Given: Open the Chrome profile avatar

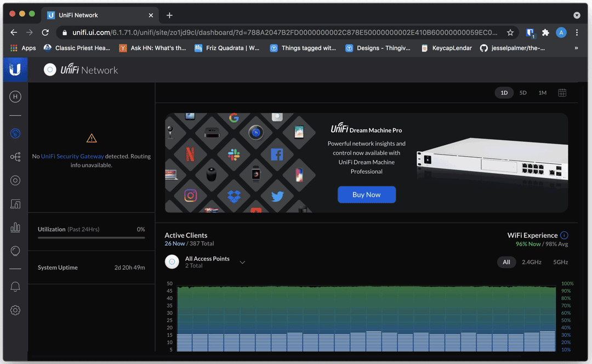Looking at the screenshot, I should [561, 32].
